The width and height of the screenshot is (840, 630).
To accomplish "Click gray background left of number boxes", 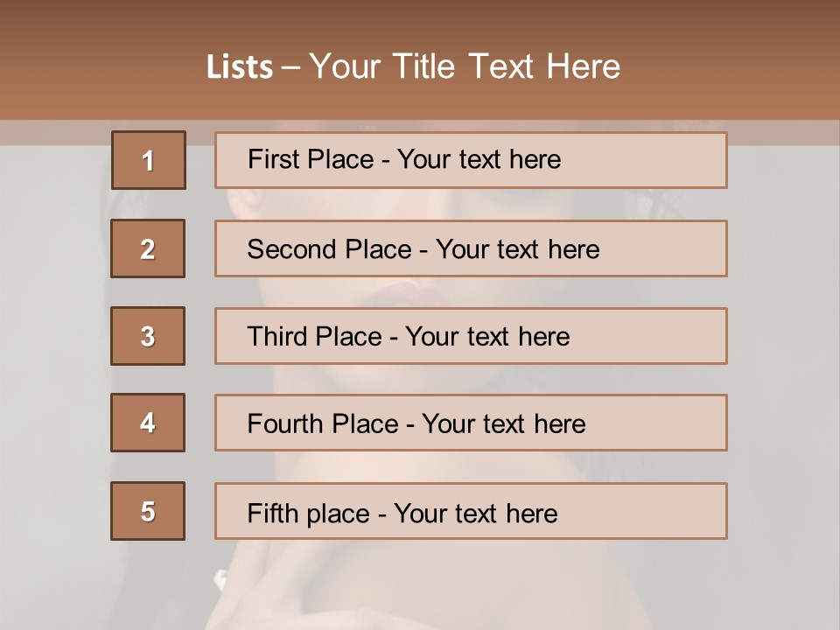I will click(x=52, y=350).
